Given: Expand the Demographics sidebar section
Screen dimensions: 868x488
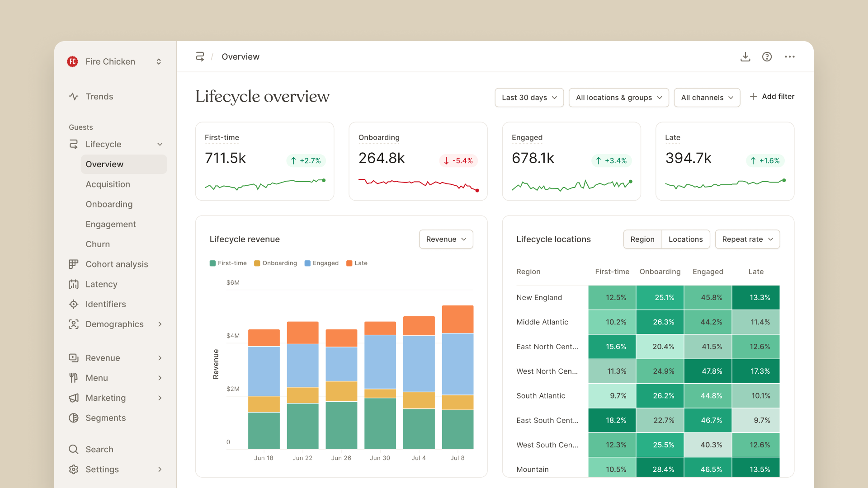Looking at the screenshot, I should [160, 324].
